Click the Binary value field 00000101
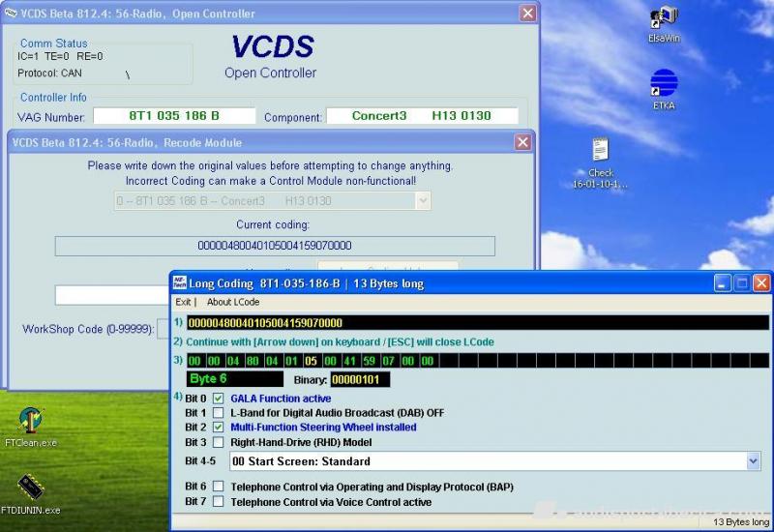 click(360, 379)
